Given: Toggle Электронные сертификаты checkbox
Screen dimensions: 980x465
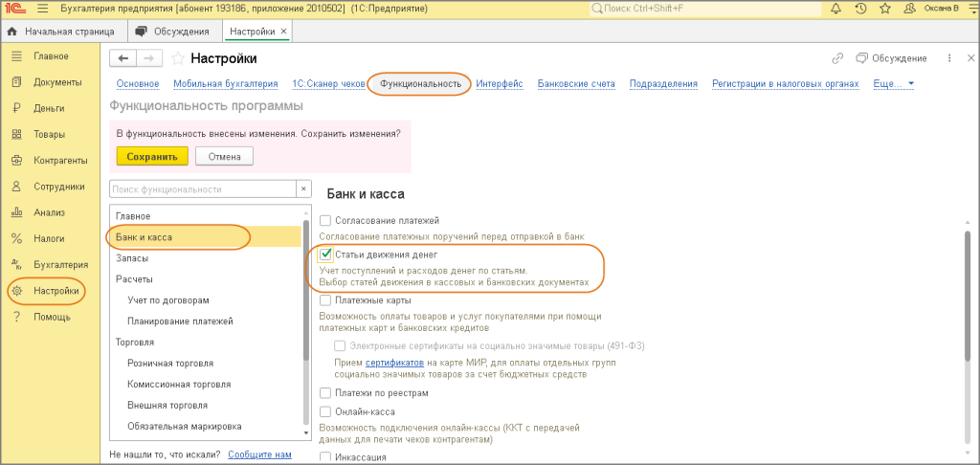Looking at the screenshot, I should tap(340, 345).
